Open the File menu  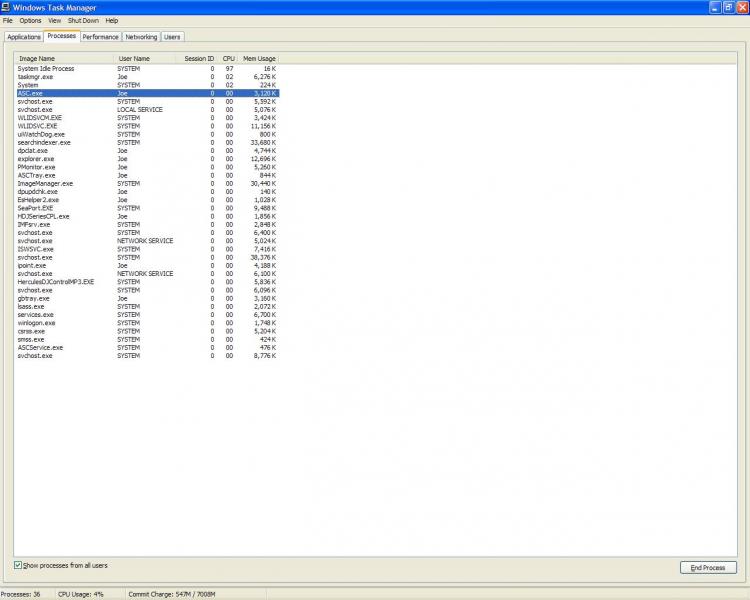[8, 21]
